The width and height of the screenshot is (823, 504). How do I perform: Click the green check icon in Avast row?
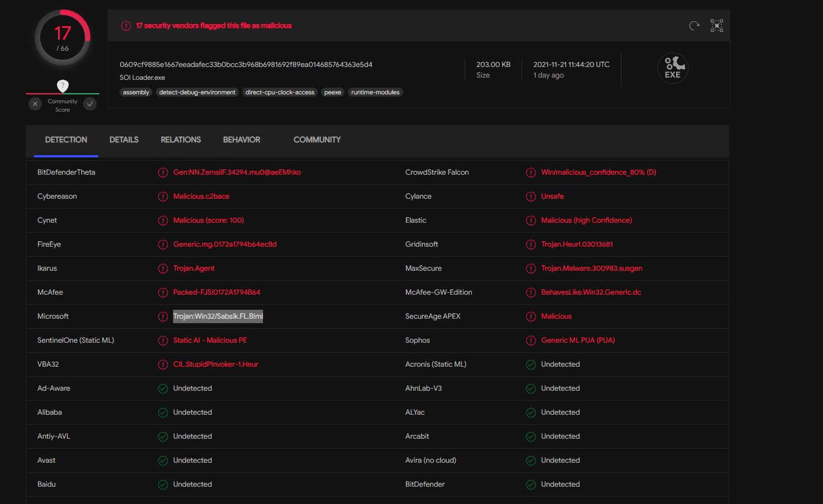click(163, 460)
